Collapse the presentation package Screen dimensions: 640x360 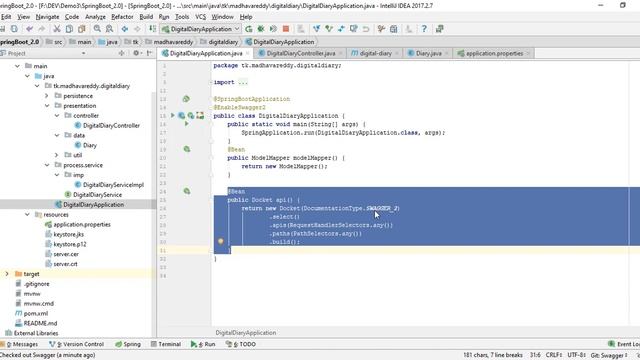(x=47, y=105)
